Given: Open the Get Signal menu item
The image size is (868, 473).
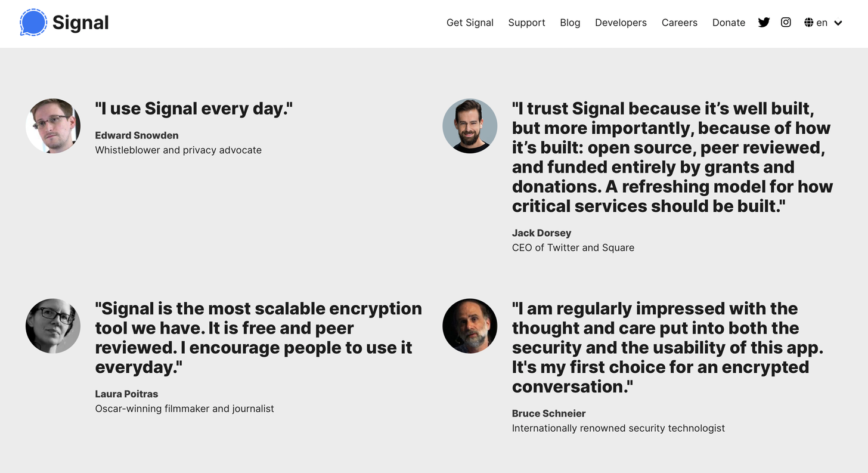Looking at the screenshot, I should pos(470,22).
